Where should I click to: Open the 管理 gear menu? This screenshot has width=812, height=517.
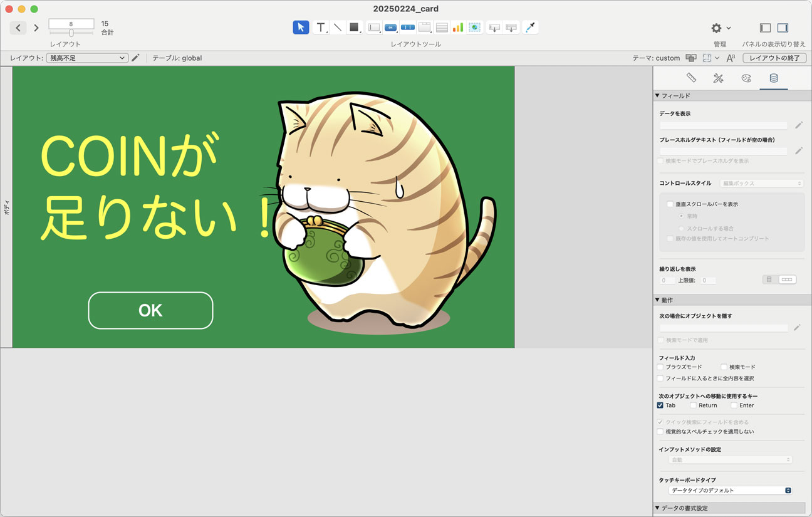[x=721, y=28]
